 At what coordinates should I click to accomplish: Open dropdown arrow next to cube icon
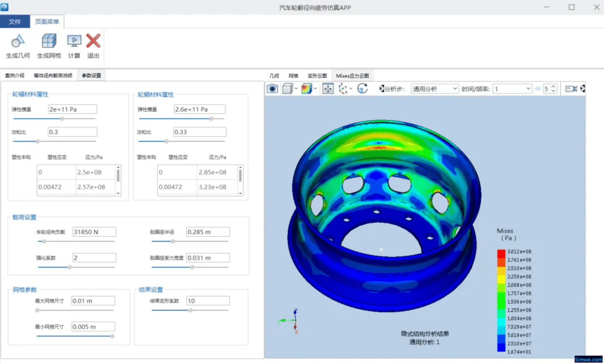(296, 89)
